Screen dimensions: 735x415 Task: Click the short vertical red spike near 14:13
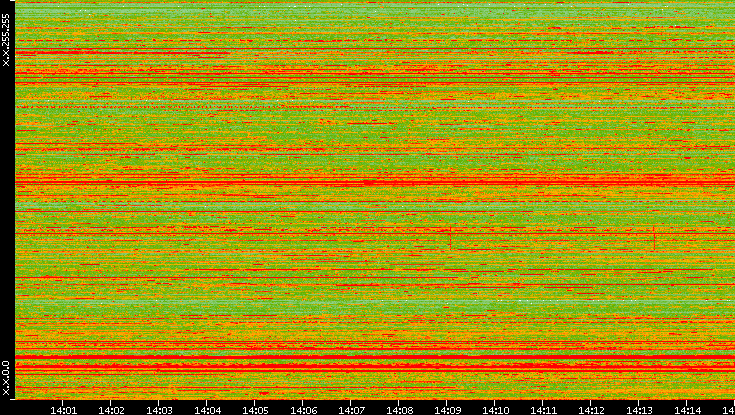[654, 238]
